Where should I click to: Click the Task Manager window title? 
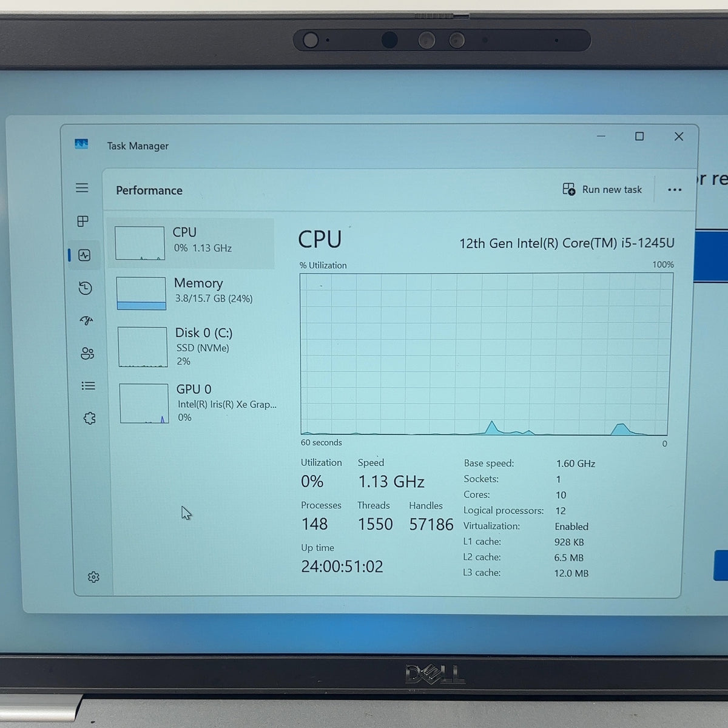pos(138,146)
